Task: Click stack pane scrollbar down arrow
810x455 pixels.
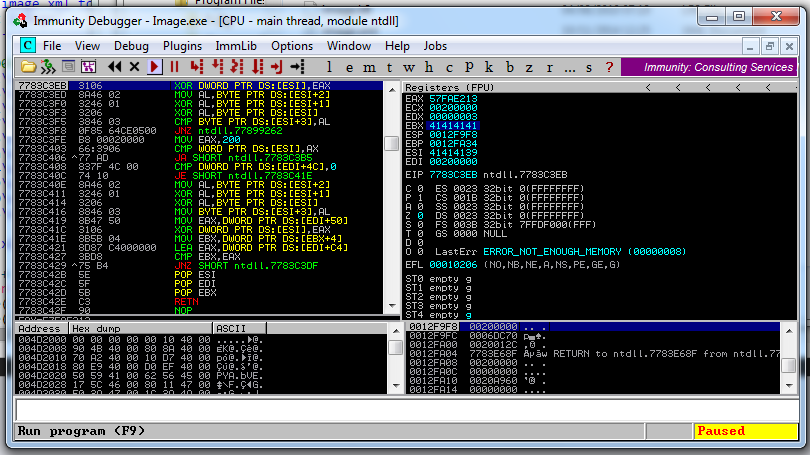Action: coord(789,386)
